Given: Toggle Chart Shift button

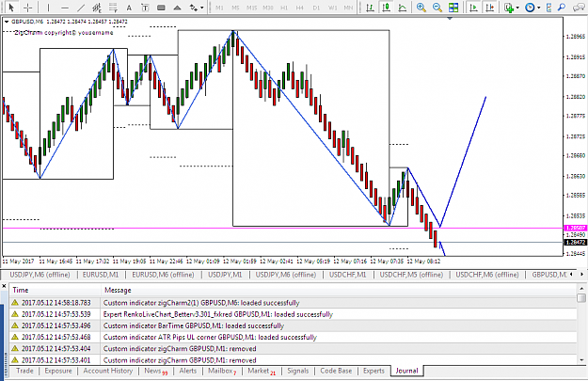Looking at the screenshot, I should point(490,8).
